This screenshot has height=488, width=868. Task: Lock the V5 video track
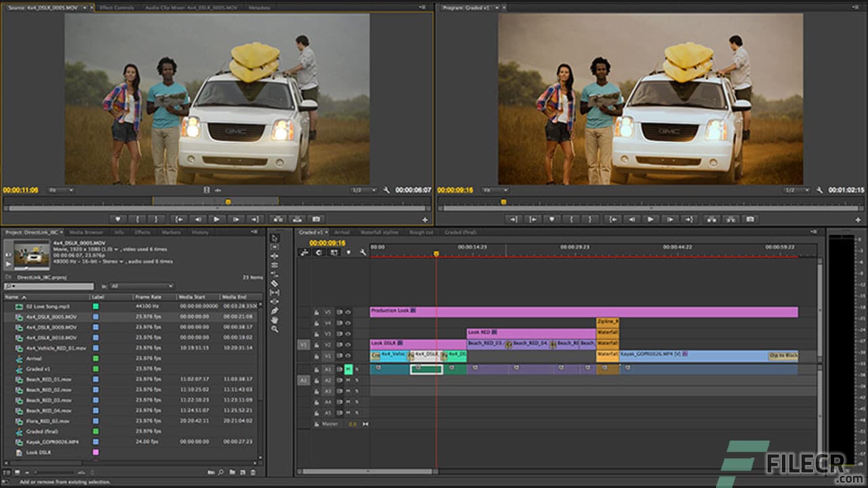tap(317, 311)
